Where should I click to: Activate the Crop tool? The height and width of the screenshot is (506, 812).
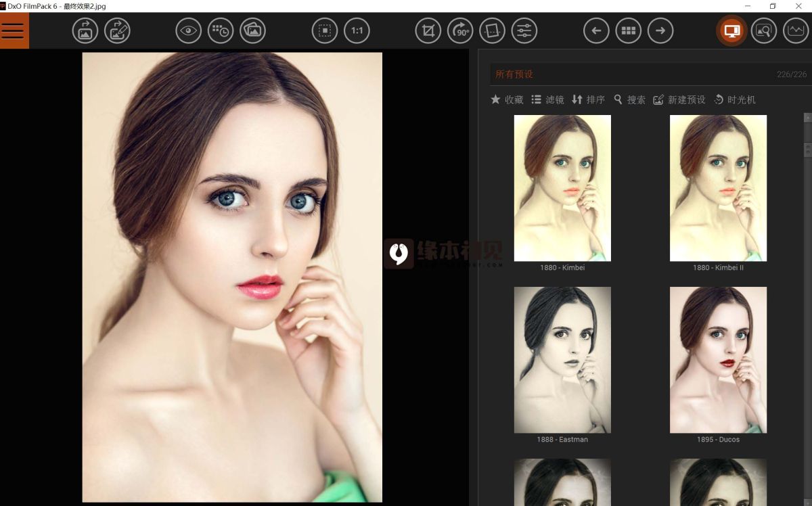(428, 30)
